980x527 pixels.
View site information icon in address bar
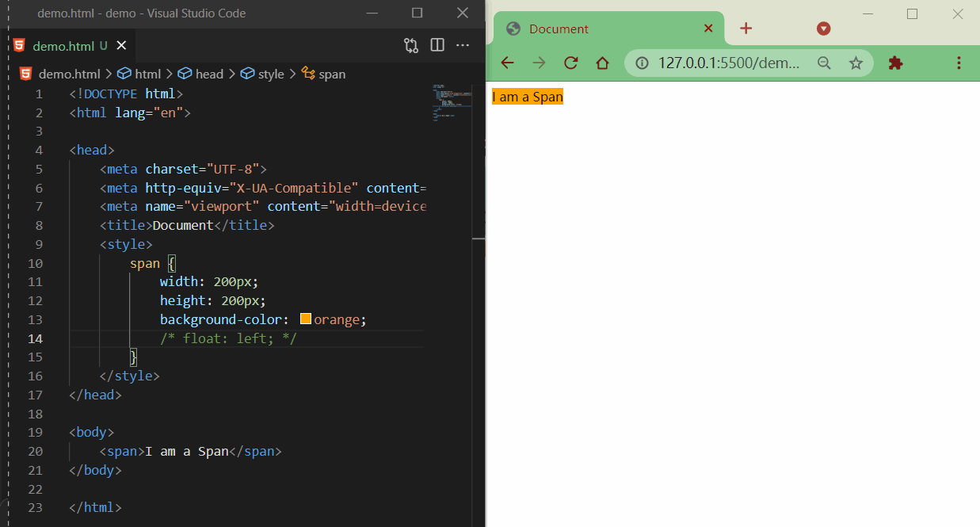click(x=643, y=63)
